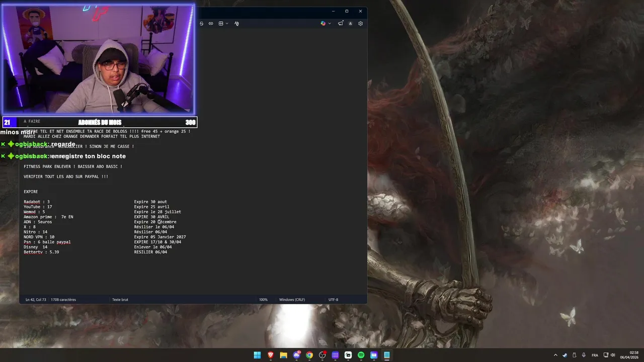Click the text 'Bettertv : 5.39'
Screen dimensions: 644x362
pyautogui.click(x=41, y=252)
